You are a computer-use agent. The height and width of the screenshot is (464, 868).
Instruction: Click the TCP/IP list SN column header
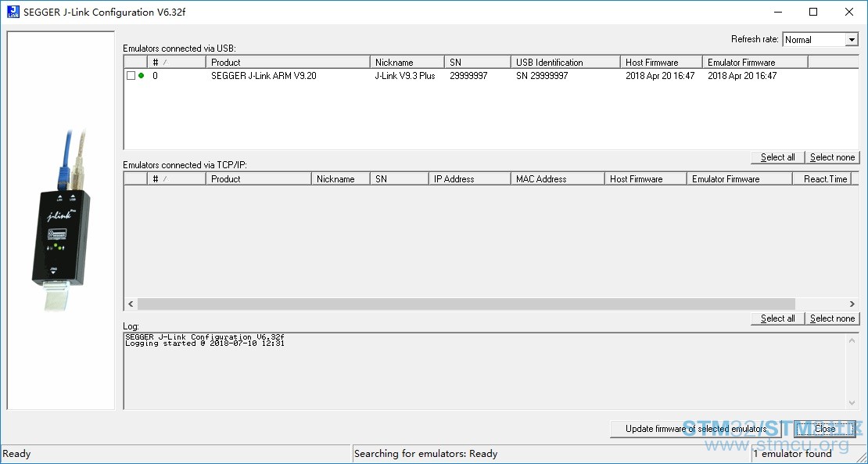399,179
